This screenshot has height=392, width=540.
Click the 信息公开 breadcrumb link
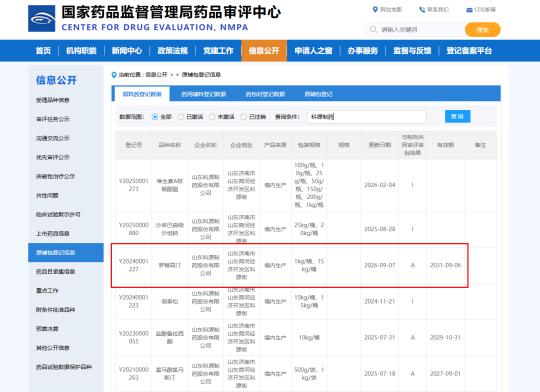coord(156,74)
